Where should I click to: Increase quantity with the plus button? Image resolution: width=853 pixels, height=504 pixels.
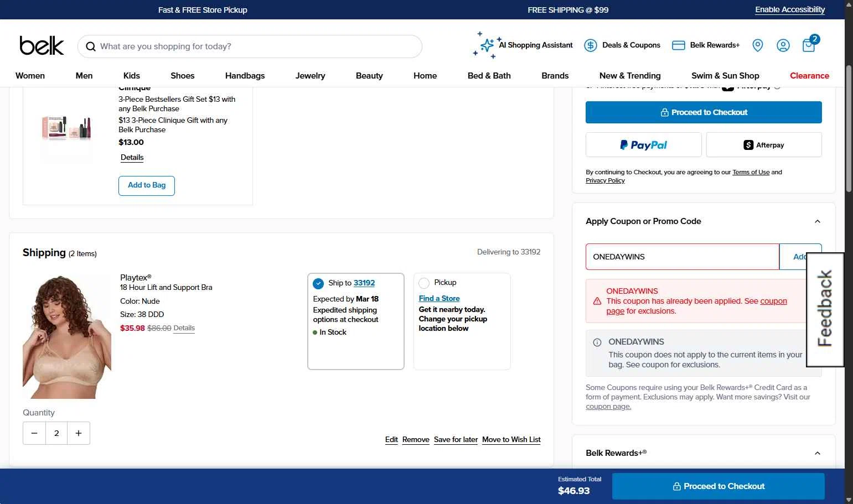(79, 433)
